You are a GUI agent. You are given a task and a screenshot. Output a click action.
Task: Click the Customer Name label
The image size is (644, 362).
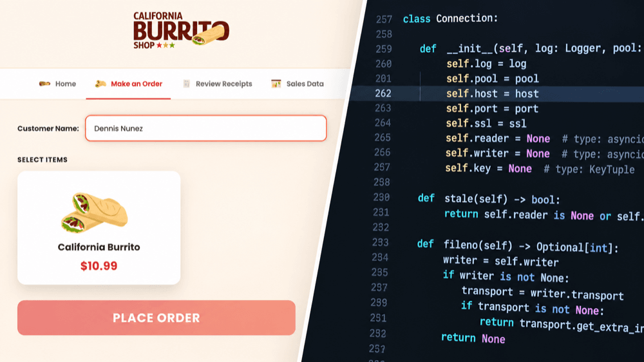pos(48,129)
